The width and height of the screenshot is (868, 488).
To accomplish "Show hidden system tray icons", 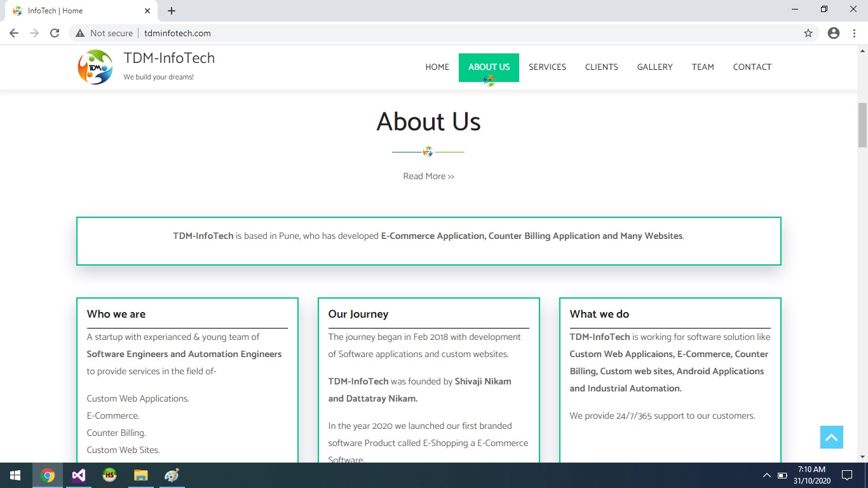I will point(766,475).
